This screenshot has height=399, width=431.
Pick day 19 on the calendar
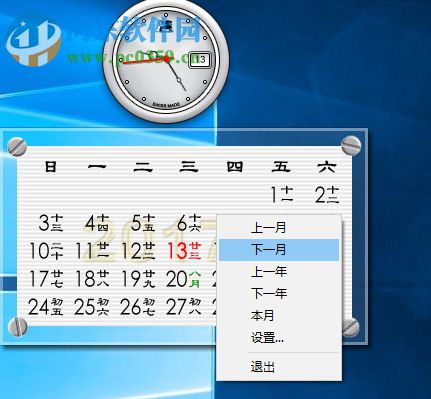[x=138, y=279]
